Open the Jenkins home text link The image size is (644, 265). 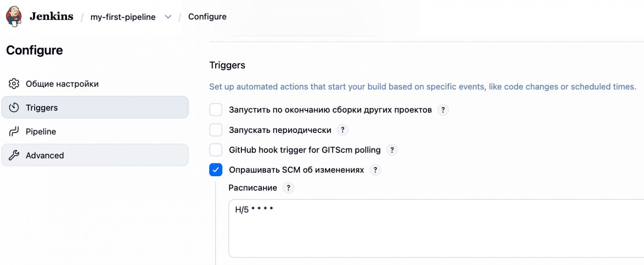pyautogui.click(x=52, y=17)
